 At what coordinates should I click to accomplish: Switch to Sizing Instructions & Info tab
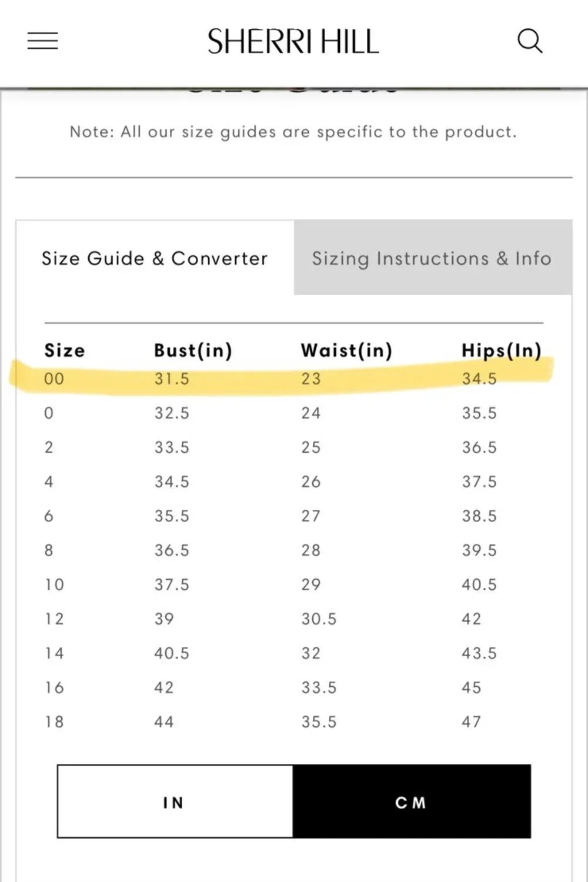tap(432, 258)
